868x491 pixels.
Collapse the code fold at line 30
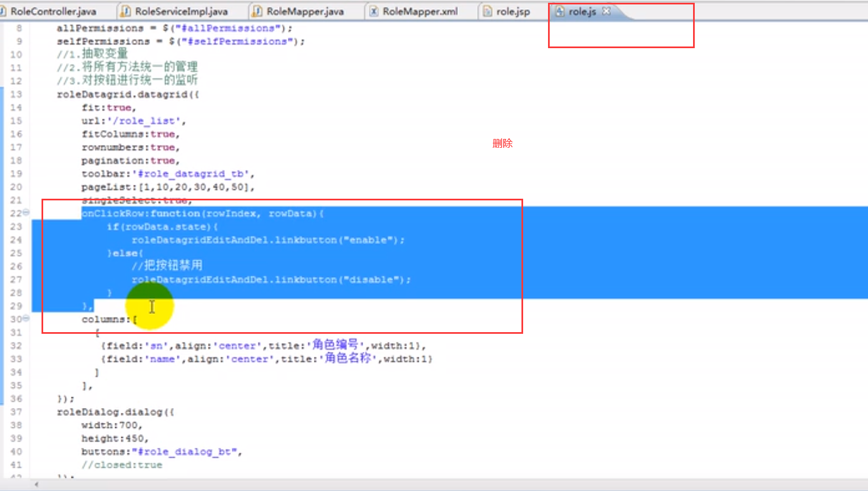26,318
